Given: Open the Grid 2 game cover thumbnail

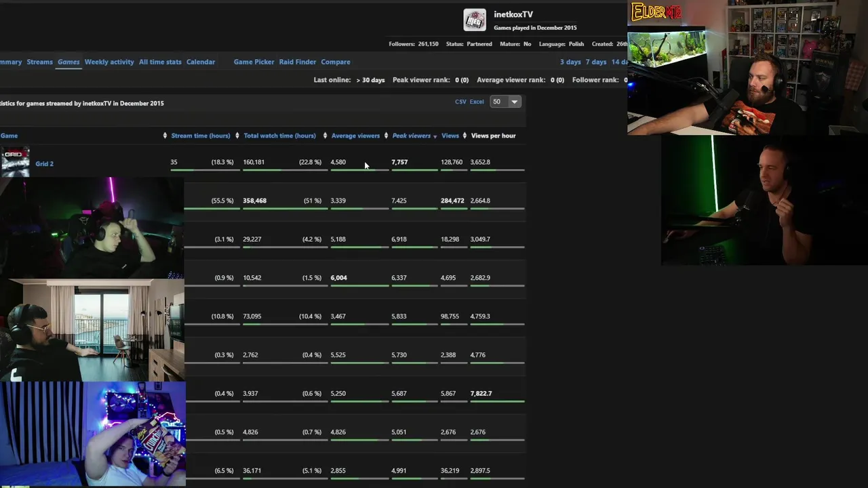Looking at the screenshot, I should (x=15, y=163).
